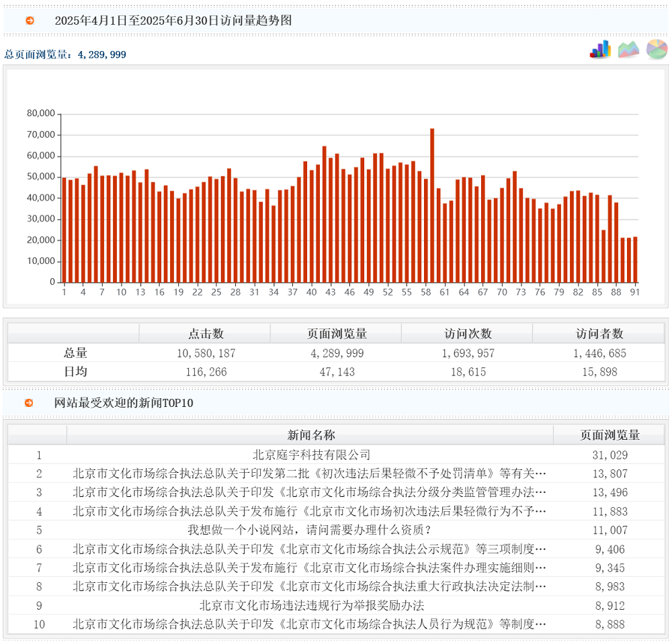Screen dimensions: 672x642
Task: Click the daily average visitors 15,898
Action: (599, 372)
